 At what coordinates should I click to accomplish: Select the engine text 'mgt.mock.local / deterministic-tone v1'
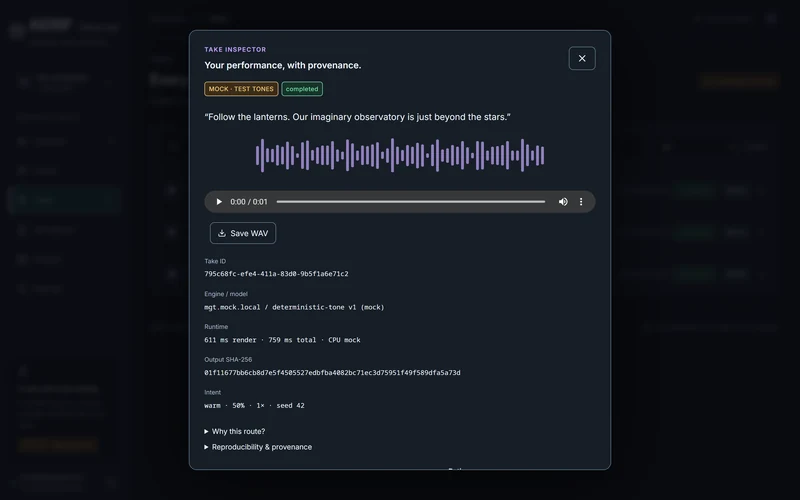(x=280, y=307)
